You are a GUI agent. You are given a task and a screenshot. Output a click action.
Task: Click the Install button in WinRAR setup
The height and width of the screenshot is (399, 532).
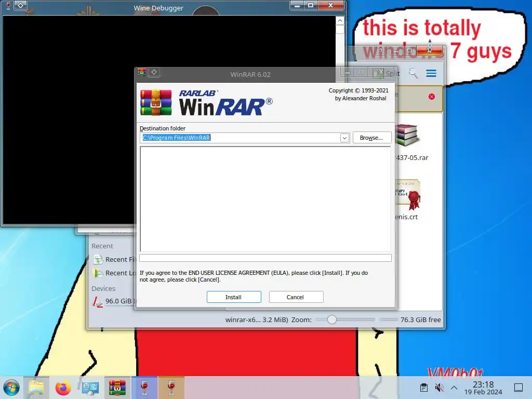[234, 297]
